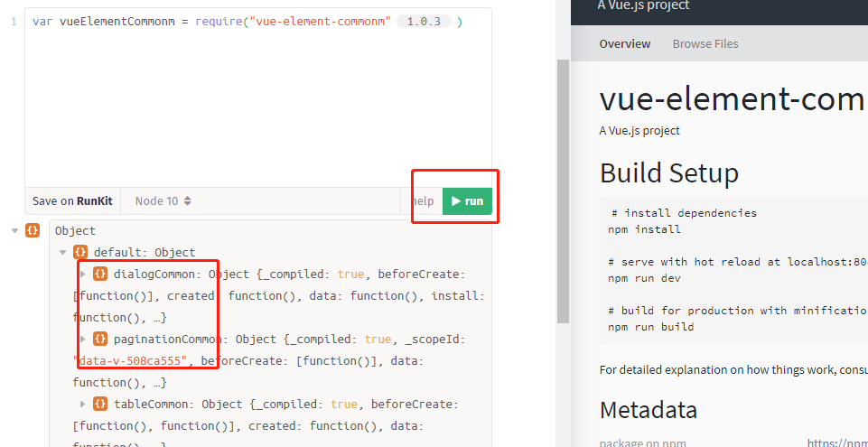
Task: Click the default object braces icon
Action: click(79, 252)
